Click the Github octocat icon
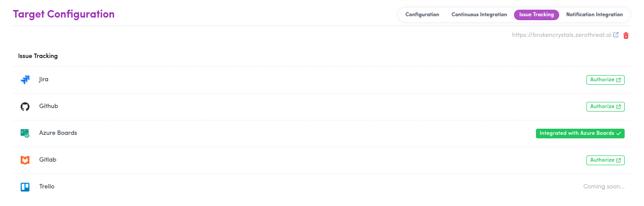 click(25, 107)
